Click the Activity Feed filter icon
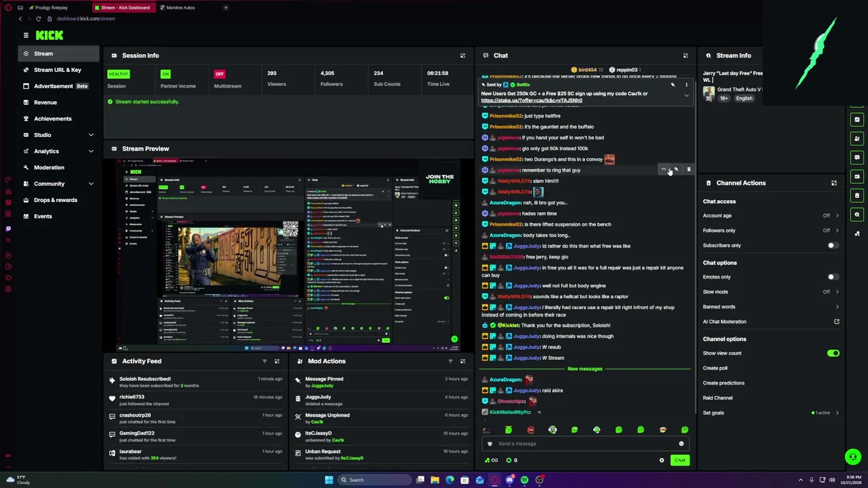868x488 pixels. pyautogui.click(x=264, y=361)
